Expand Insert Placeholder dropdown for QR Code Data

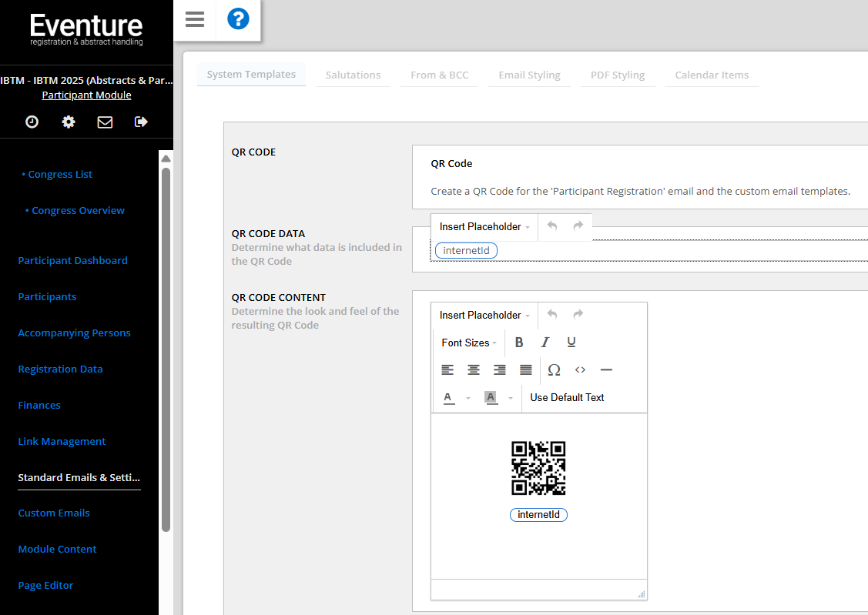point(484,226)
